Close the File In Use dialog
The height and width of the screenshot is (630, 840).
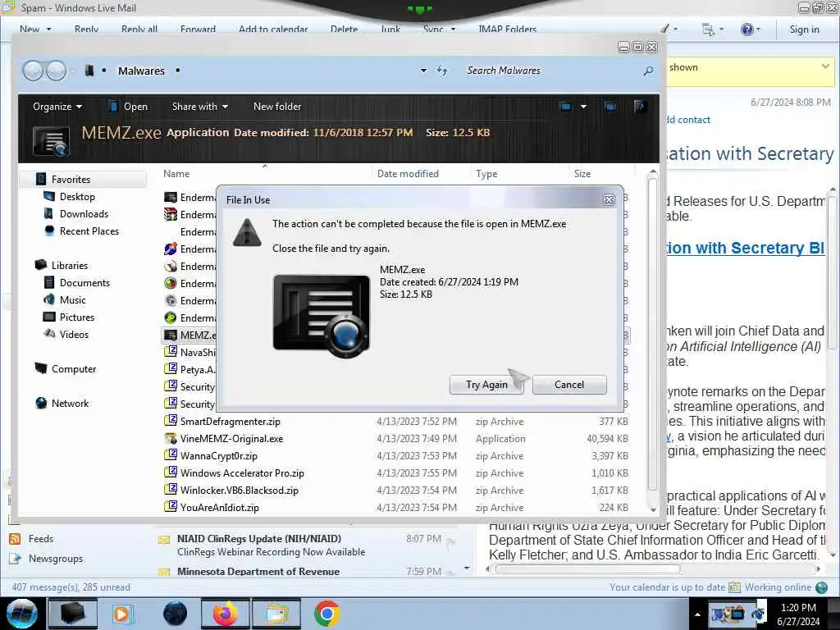tap(609, 200)
